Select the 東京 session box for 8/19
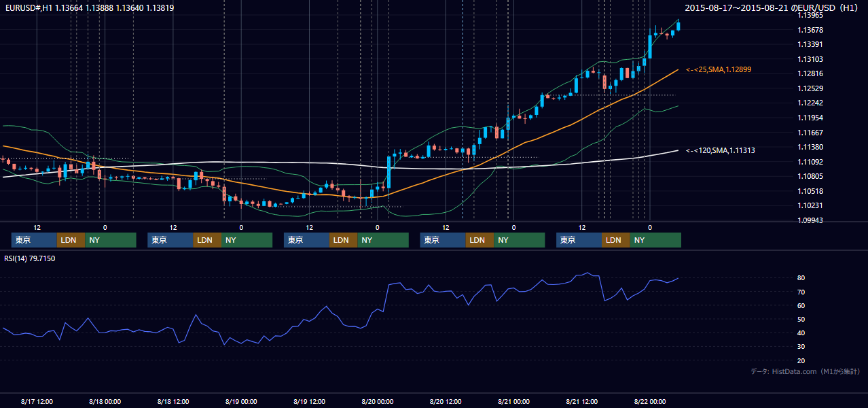Screen dimensions: 868x408 coord(306,240)
